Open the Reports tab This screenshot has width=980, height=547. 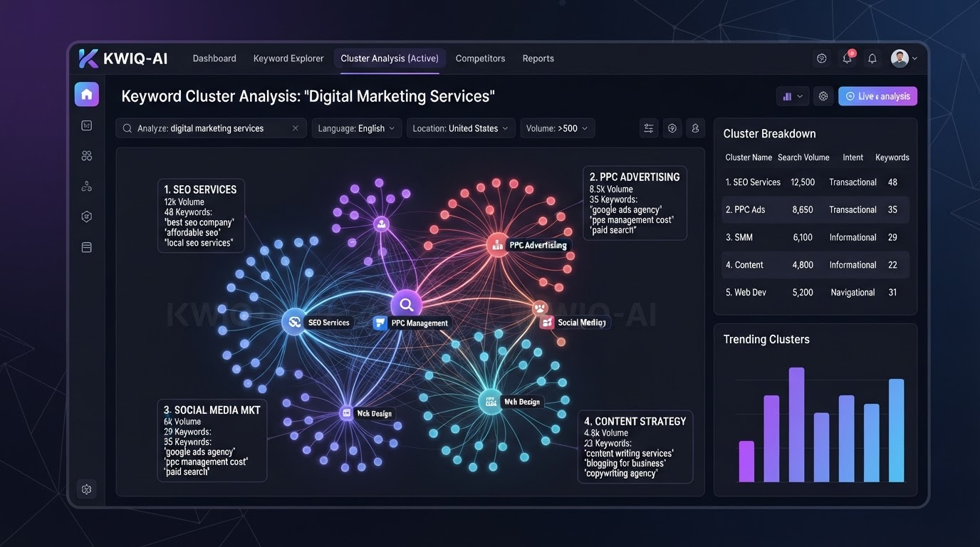tap(538, 58)
